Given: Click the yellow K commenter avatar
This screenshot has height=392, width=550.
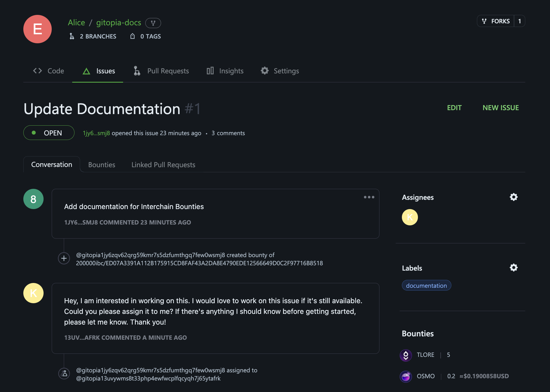Looking at the screenshot, I should tap(33, 293).
